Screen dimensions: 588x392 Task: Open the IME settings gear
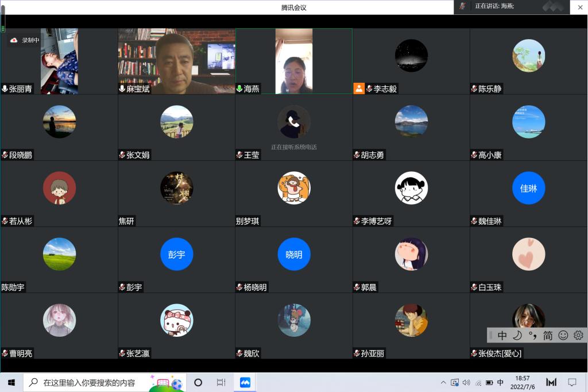tap(578, 335)
